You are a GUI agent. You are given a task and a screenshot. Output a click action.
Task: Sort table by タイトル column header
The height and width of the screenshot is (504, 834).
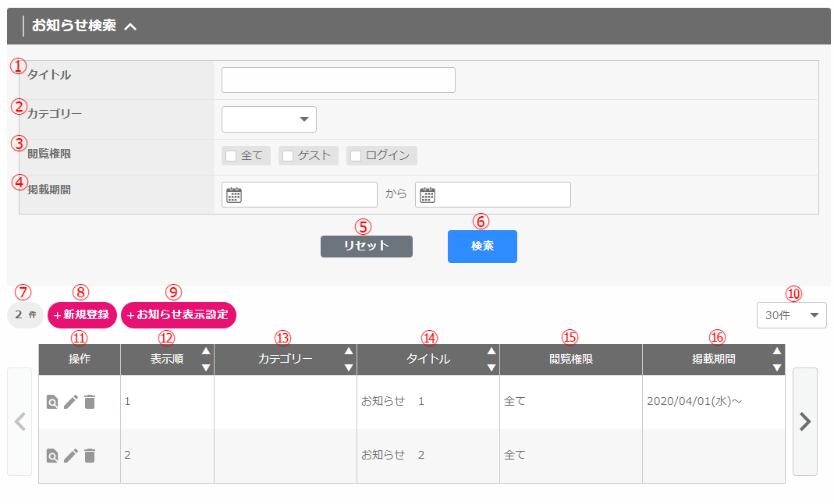click(x=428, y=360)
